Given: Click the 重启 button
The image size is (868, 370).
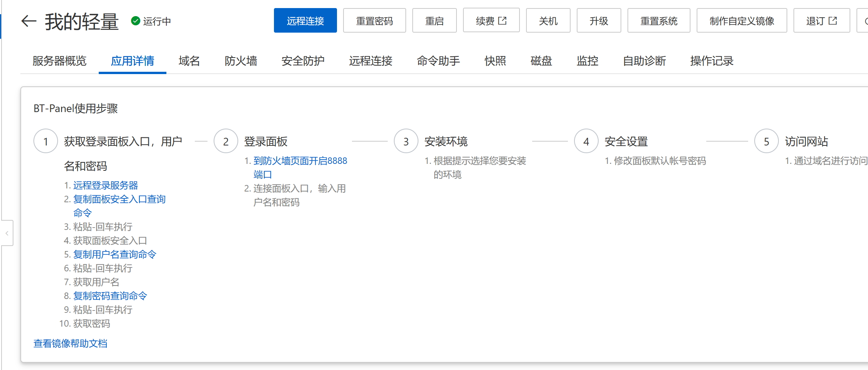Looking at the screenshot, I should (x=434, y=21).
